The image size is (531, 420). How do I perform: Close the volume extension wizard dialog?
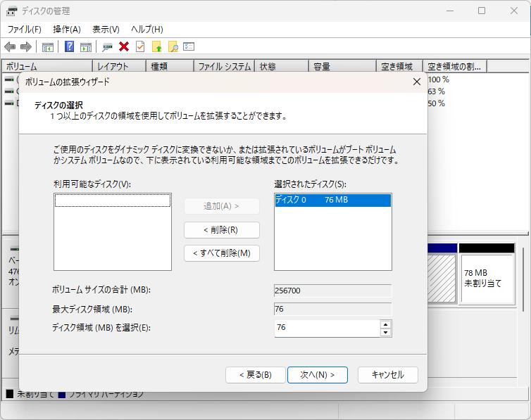click(417, 82)
